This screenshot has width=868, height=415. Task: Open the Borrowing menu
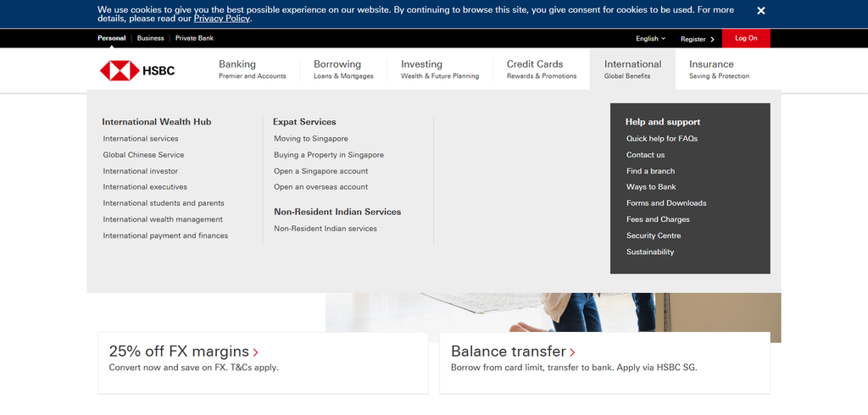coord(343,69)
